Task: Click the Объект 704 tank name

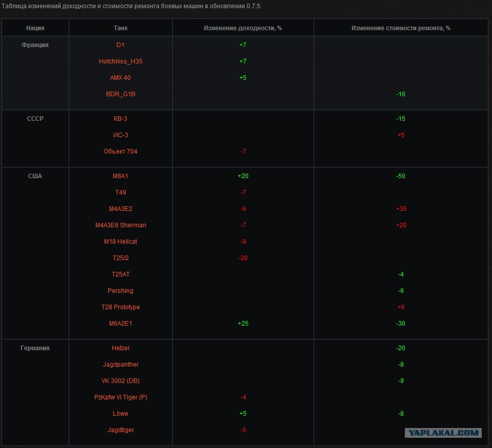Action: 120,151
